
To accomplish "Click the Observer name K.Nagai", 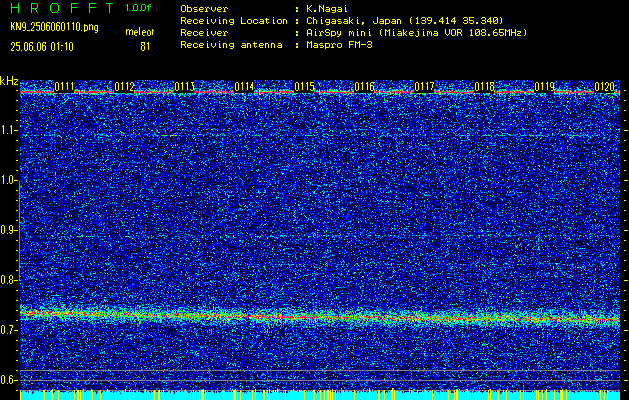I will [327, 8].
